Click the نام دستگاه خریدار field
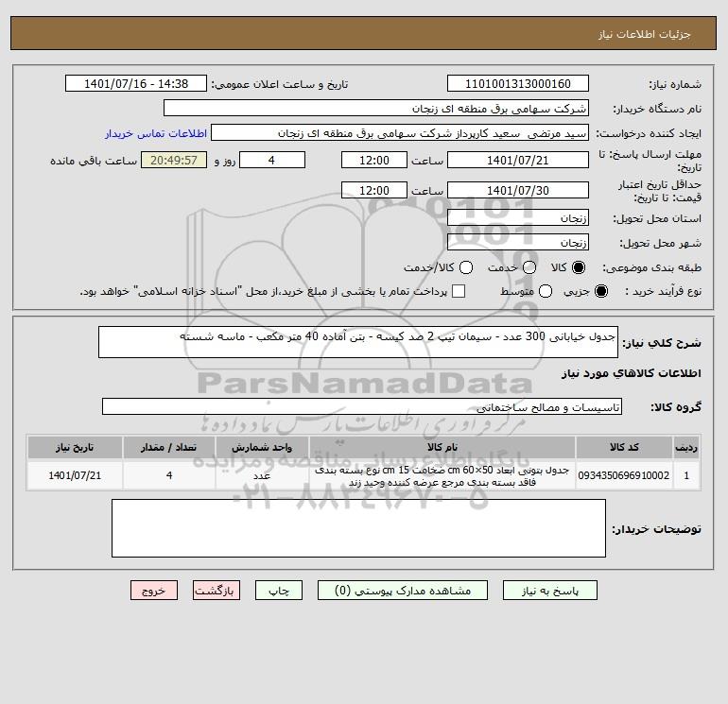This screenshot has width=728, height=704. click(376, 108)
